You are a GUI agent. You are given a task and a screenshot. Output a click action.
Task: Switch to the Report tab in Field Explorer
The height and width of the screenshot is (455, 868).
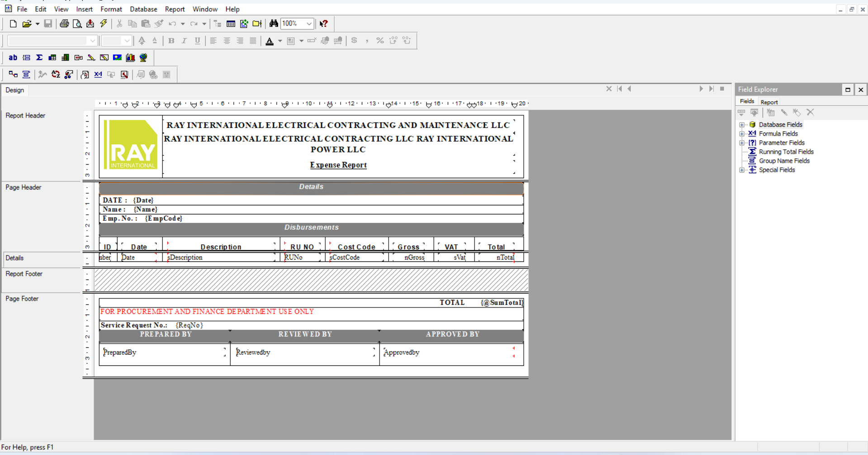[x=769, y=102]
